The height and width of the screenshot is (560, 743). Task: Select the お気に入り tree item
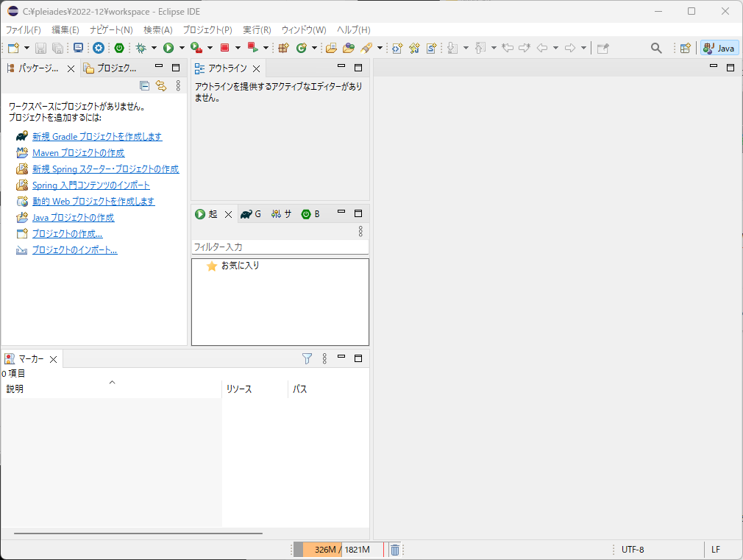pos(240,266)
